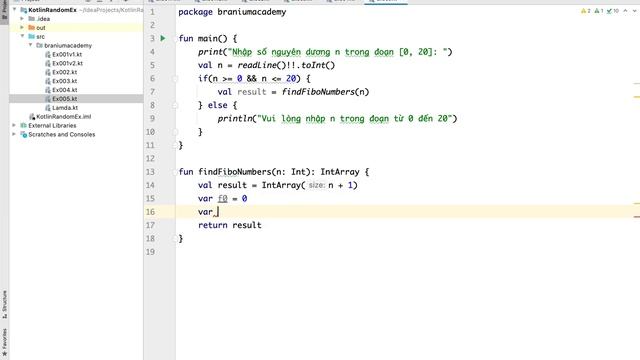The image size is (640, 360).
Task: Open Ex001v1.kt in project tree
Action: tap(67, 54)
